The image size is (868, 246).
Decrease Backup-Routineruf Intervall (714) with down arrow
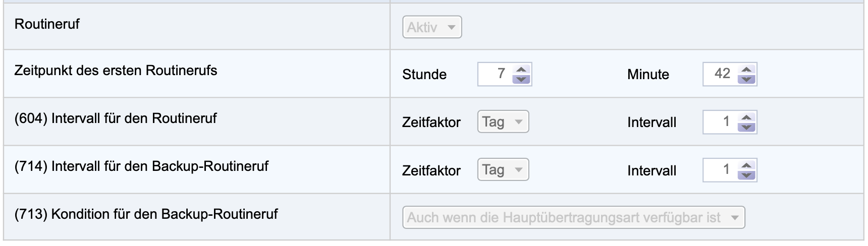click(746, 175)
